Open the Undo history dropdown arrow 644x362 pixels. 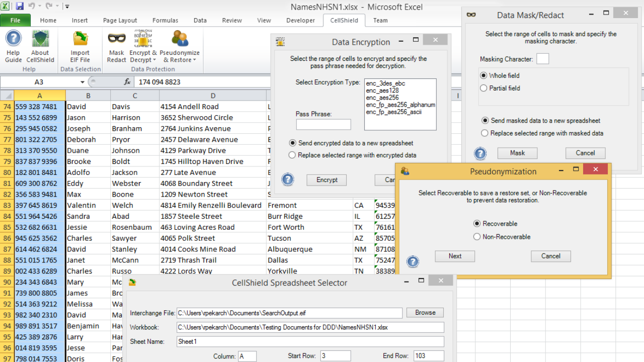point(39,7)
